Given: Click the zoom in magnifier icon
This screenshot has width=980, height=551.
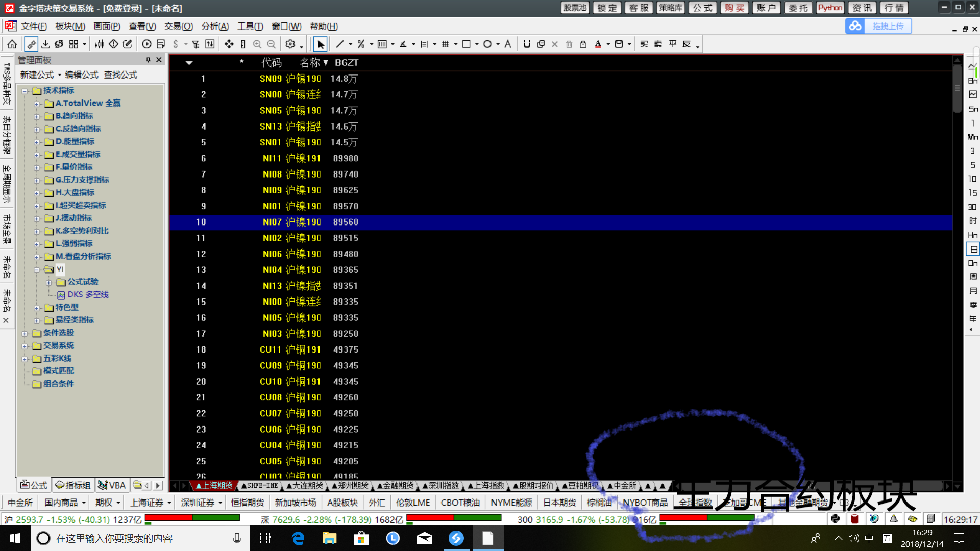Looking at the screenshot, I should pyautogui.click(x=257, y=44).
